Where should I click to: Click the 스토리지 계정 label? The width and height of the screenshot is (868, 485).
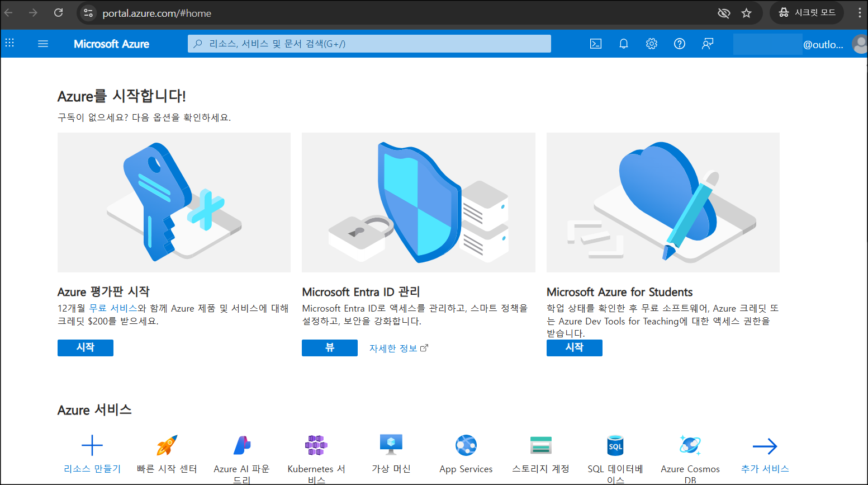pyautogui.click(x=541, y=469)
